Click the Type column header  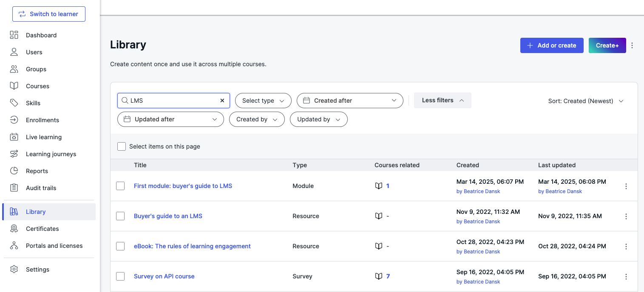tap(300, 165)
